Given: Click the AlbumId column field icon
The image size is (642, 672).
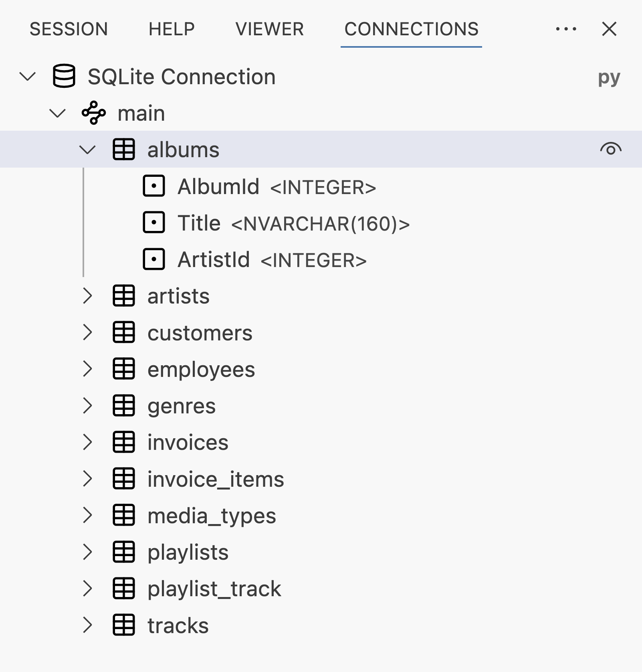Looking at the screenshot, I should [x=154, y=186].
